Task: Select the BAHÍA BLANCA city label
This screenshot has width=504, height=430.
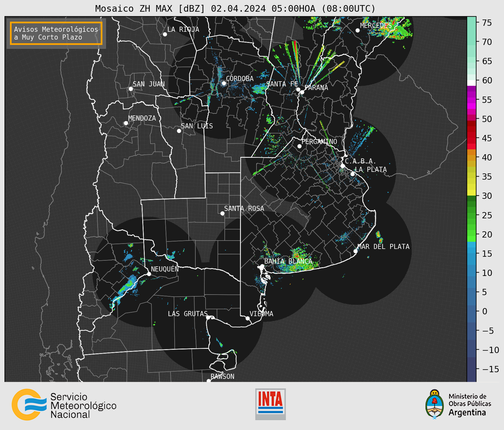Action: (x=288, y=261)
